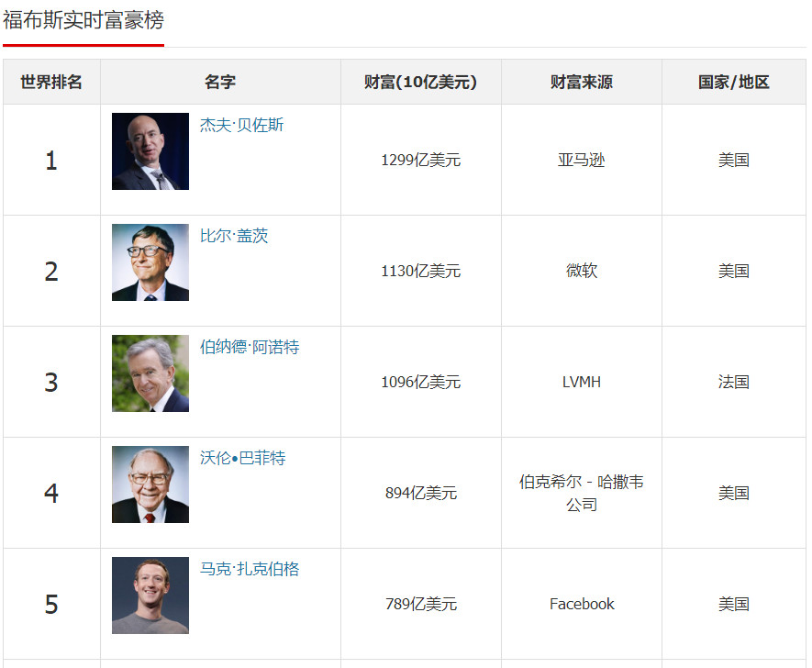Click Jeff Bezos portrait photo
The width and height of the screenshot is (812, 668).
click(x=150, y=151)
